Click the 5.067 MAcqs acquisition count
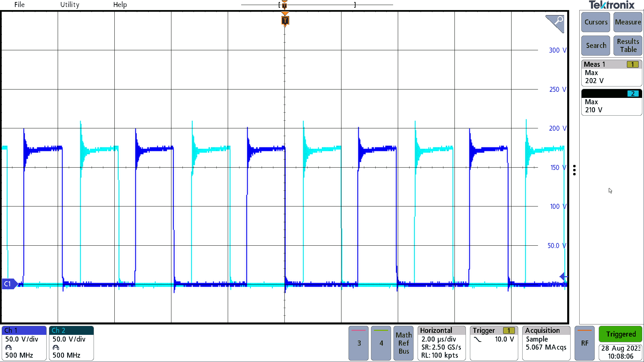This screenshot has width=644, height=362. 546,347
